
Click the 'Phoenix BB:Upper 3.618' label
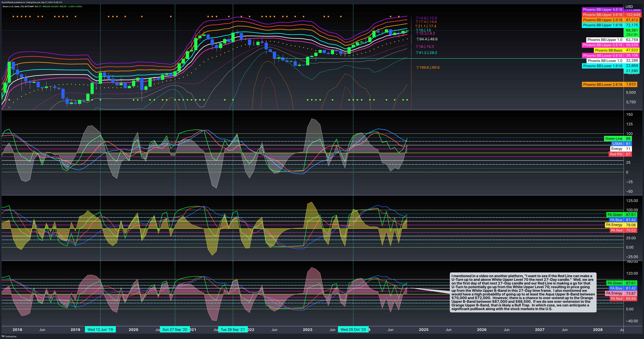tap(603, 15)
